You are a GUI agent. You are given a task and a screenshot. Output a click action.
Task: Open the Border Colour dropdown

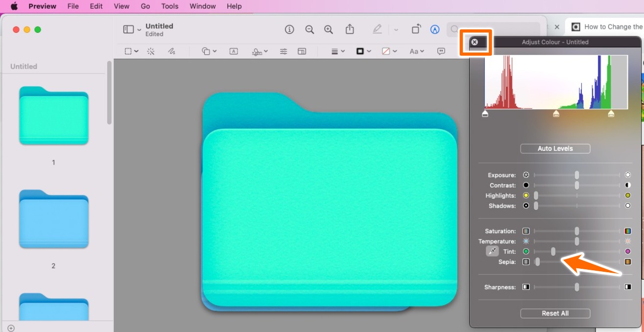[363, 51]
